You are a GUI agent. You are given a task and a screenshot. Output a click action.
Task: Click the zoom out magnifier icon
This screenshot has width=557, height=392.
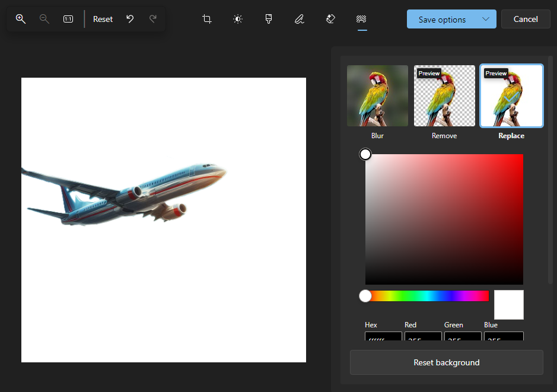pyautogui.click(x=44, y=19)
